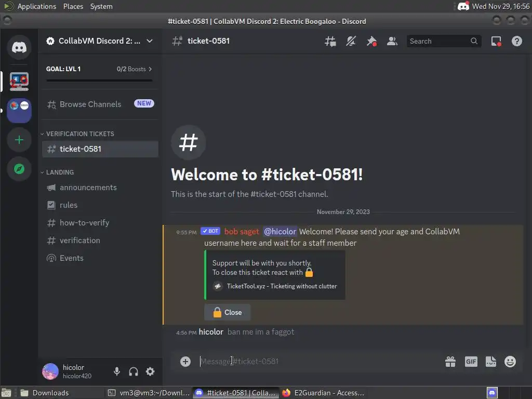Click the clock showing Wed Nov 29

pos(500,6)
